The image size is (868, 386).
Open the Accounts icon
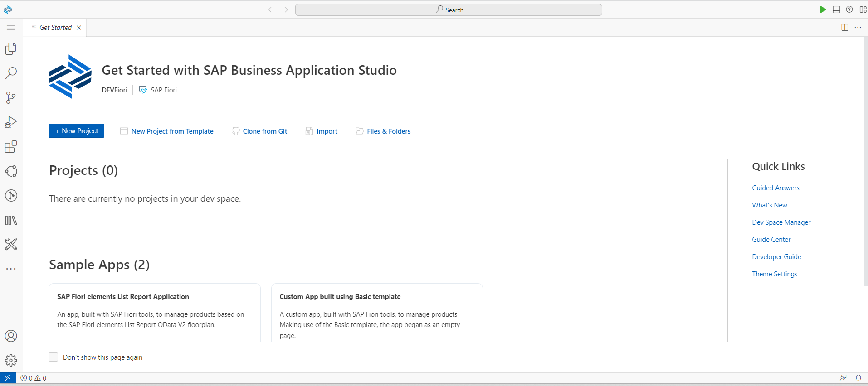[x=11, y=336]
